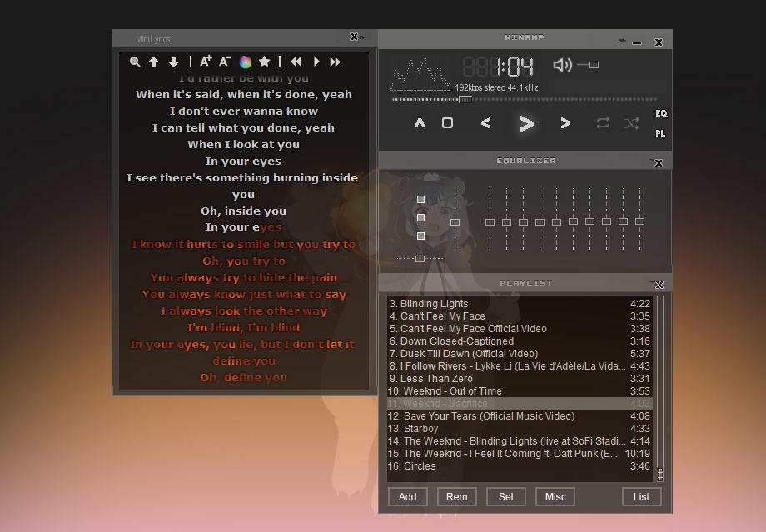
Task: Click the fast-forward icon in MiniLyrics toolbar
Action: point(335,62)
